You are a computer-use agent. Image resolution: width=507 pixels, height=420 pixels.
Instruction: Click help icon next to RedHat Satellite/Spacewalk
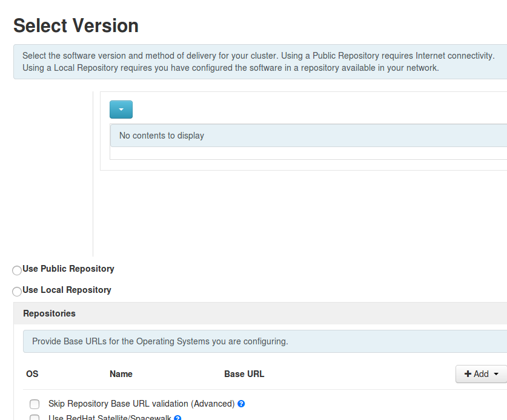178,418
